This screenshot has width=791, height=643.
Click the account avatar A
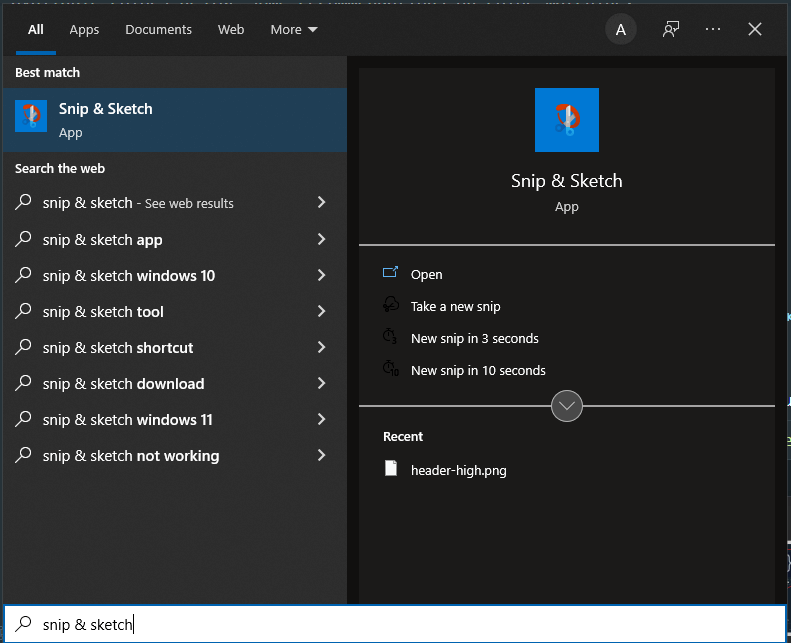[620, 29]
